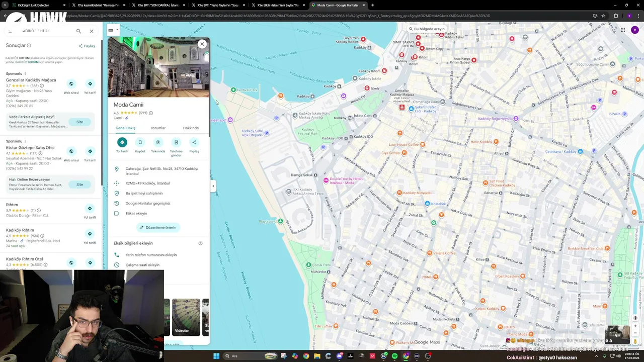
Task: Get directions to the Rıhtım bus stop result
Action: tap(90, 209)
